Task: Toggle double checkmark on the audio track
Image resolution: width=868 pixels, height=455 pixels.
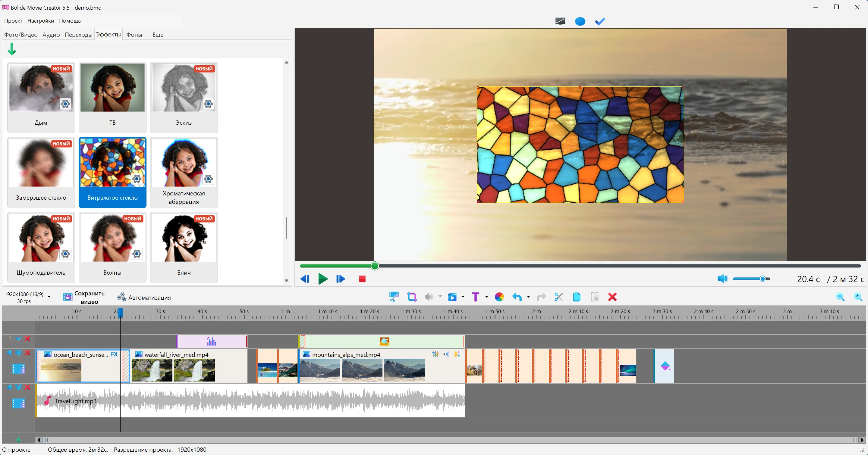Action: [18, 387]
